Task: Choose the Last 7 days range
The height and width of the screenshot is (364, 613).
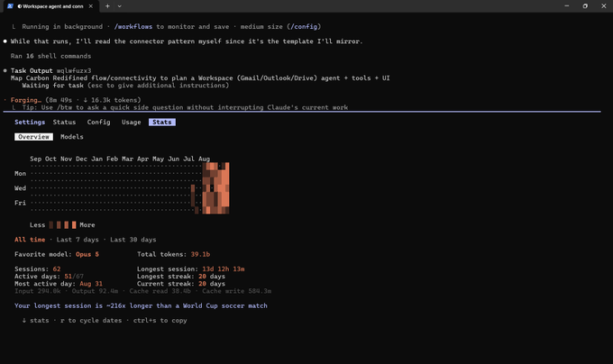Action: [x=78, y=240]
